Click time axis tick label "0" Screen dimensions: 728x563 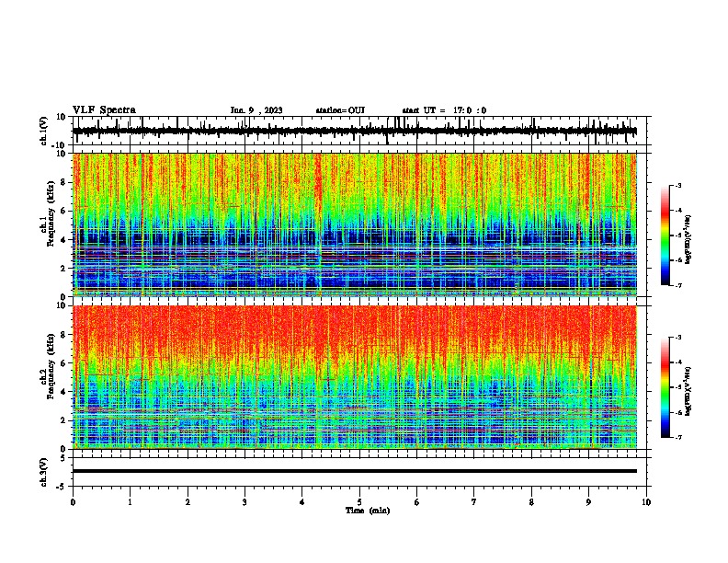pyautogui.click(x=73, y=502)
